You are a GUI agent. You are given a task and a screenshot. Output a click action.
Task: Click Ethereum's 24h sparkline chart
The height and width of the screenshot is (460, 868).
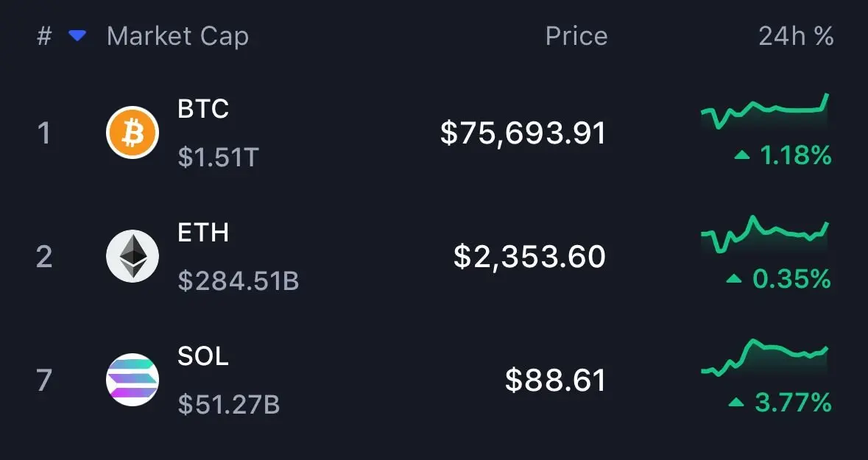tap(765, 235)
